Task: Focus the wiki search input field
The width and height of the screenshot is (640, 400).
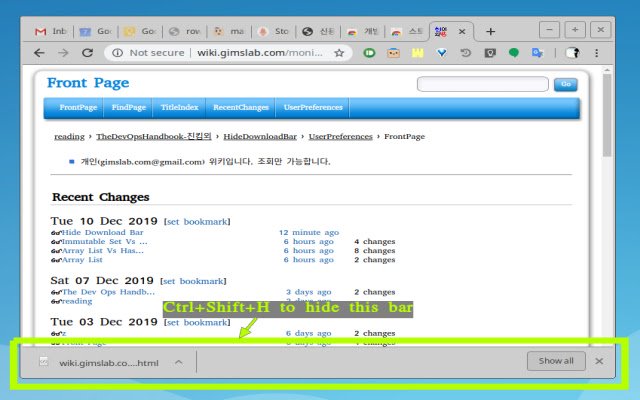Action: click(482, 84)
